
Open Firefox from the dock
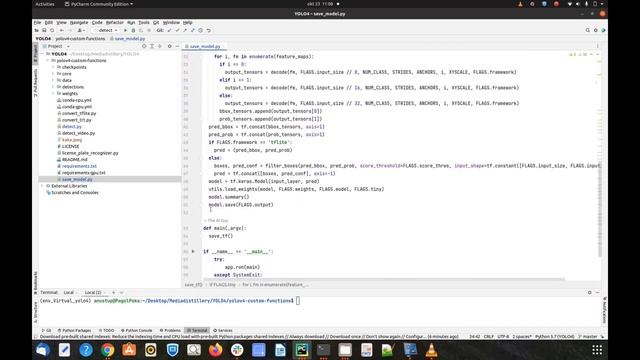[x=216, y=350]
